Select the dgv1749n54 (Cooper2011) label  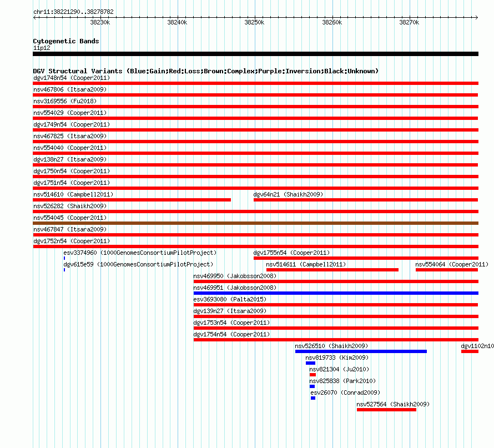point(72,124)
